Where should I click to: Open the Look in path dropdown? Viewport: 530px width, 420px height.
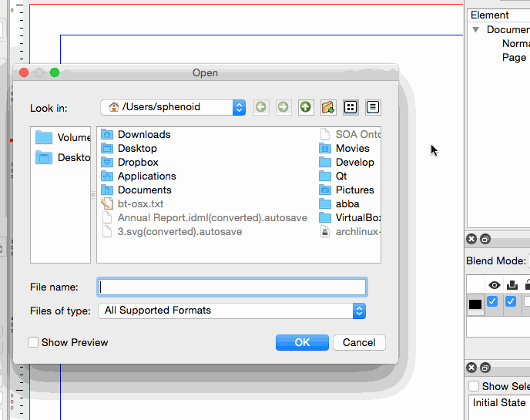(x=239, y=107)
